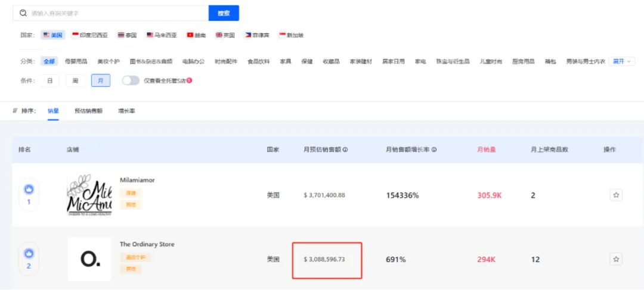Screen dimensions: 644x290
Task: Click 其他 tag under The Ordinary Store
Action: (131, 269)
